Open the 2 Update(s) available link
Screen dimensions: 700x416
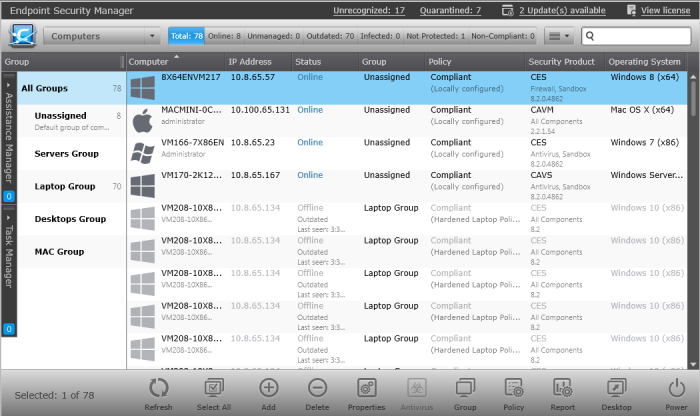(x=562, y=10)
